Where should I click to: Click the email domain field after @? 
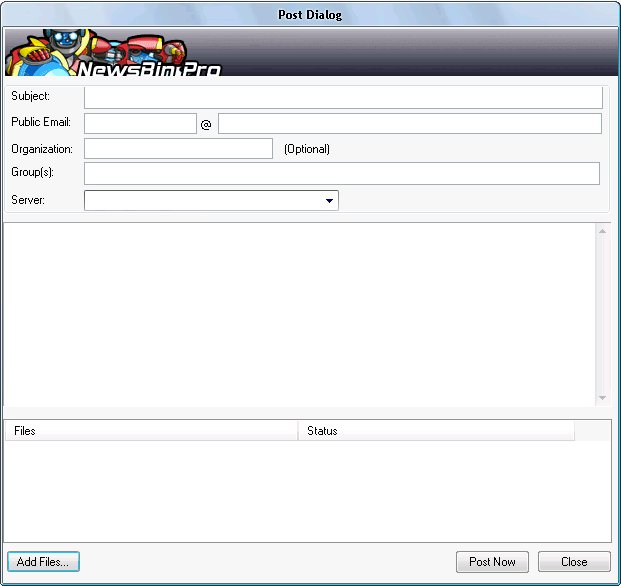(410, 124)
